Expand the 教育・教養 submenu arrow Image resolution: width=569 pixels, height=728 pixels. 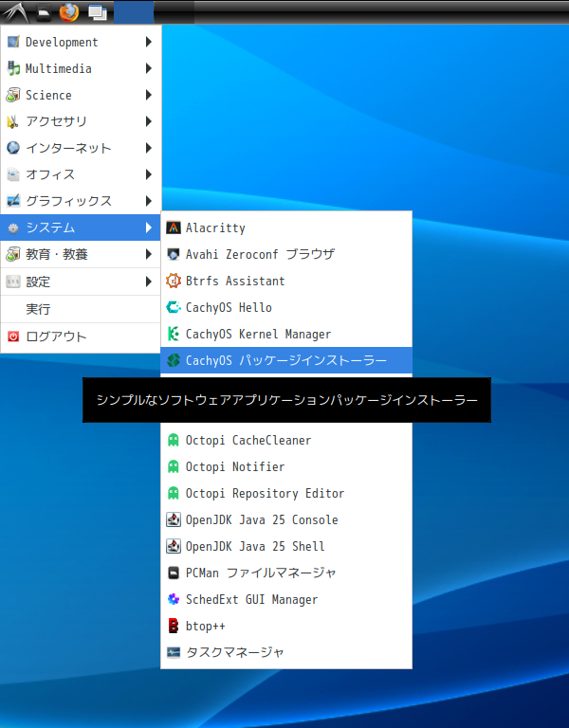149,254
